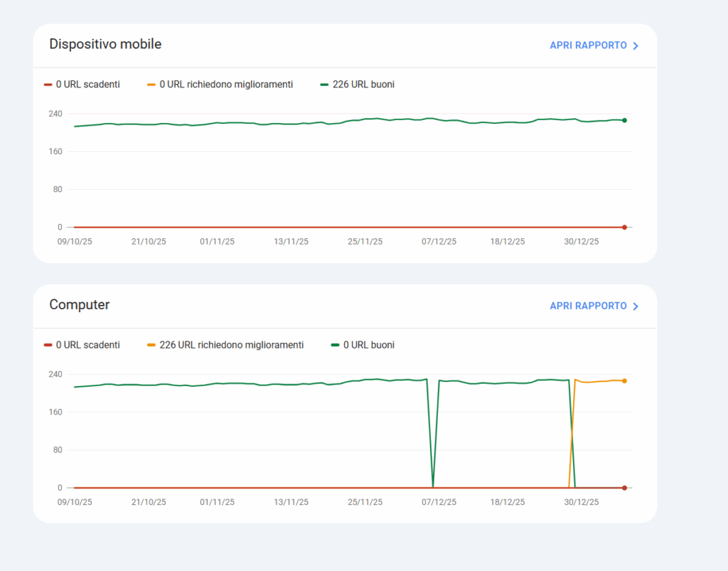The height and width of the screenshot is (571, 728).
Task: Click red endpoint dot on mobile chart baseline
Action: (624, 228)
